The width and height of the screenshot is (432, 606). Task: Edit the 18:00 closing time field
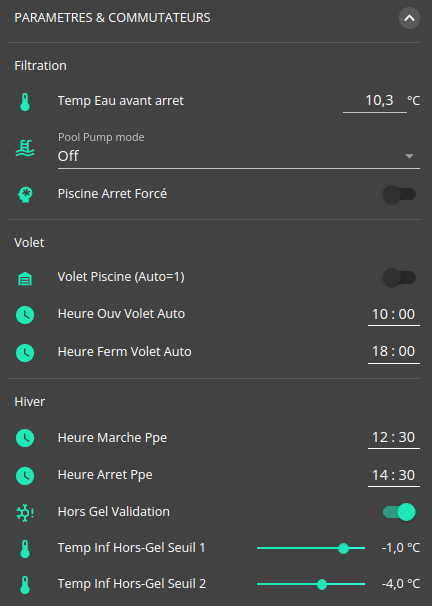point(394,352)
